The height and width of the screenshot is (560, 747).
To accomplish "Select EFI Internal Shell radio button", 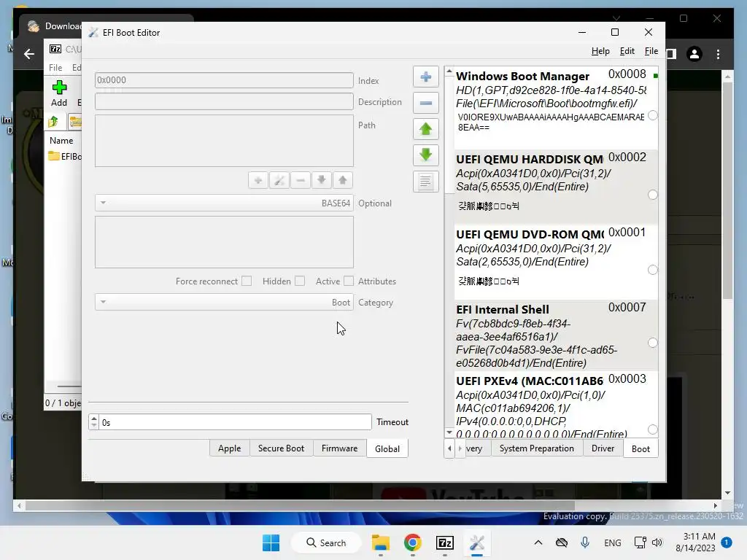I will click(x=653, y=343).
